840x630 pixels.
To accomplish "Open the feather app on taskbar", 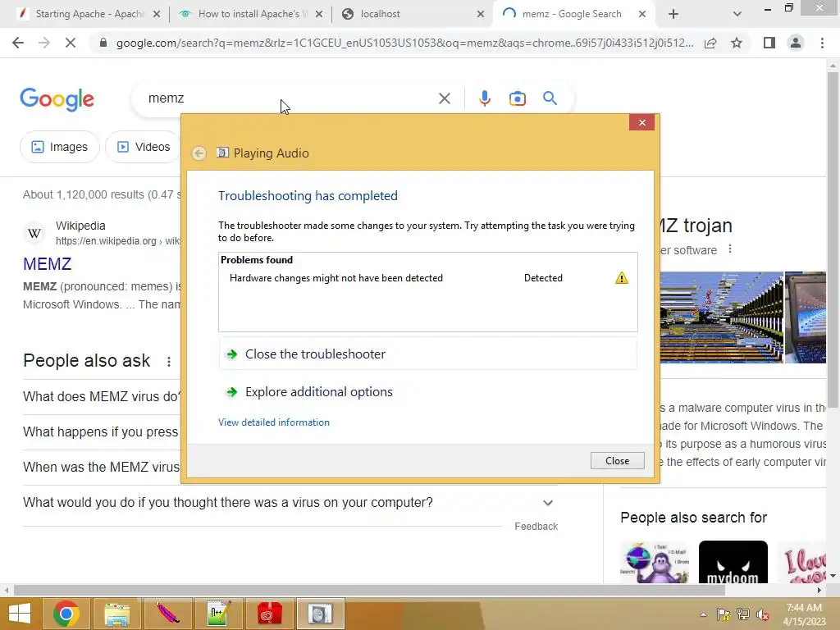I will pyautogui.click(x=167, y=614).
